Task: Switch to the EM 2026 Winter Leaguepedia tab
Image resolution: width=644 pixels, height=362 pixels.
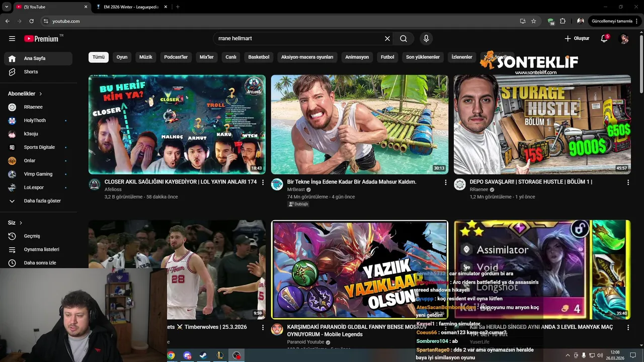Action: click(131, 7)
